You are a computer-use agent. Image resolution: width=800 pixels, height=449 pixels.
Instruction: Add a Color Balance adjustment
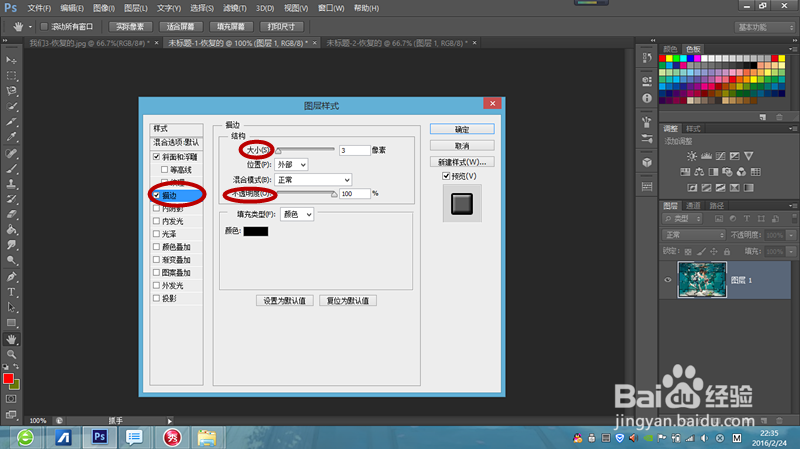(699, 172)
